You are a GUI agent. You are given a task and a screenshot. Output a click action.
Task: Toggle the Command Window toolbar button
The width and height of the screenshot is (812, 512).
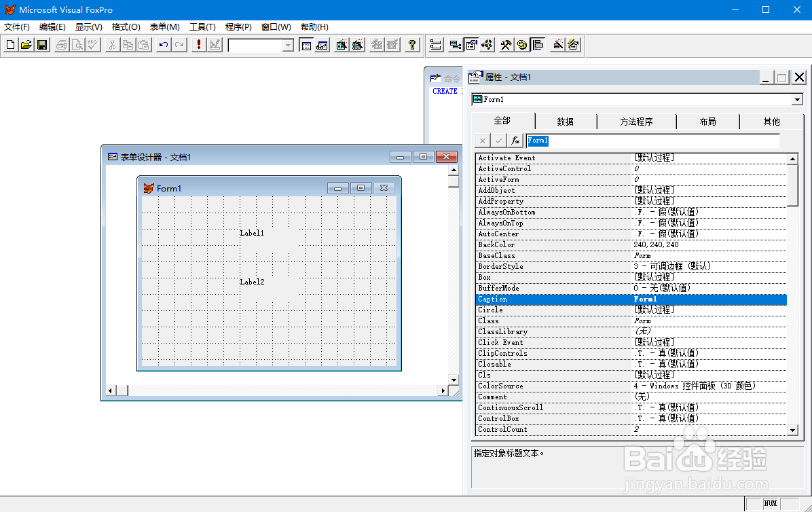[x=306, y=45]
